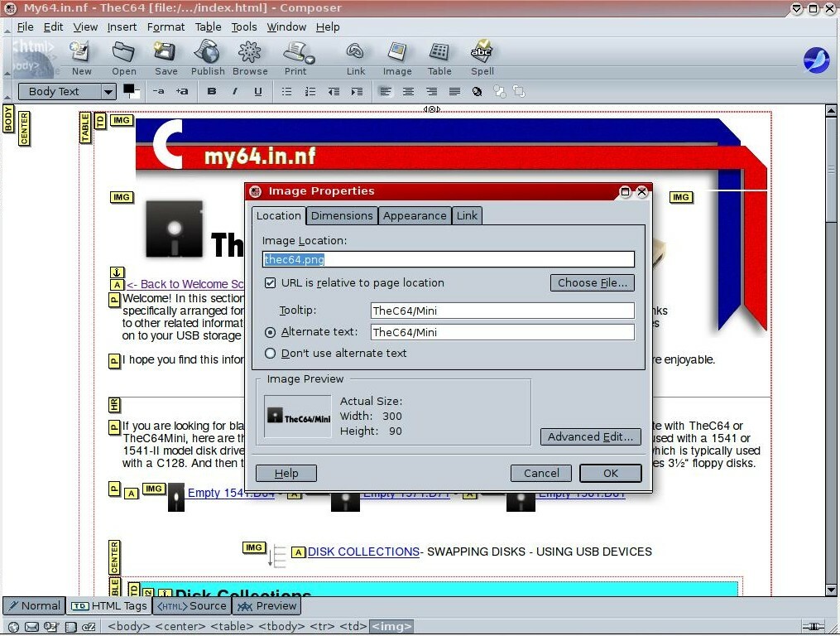Select the <table> tag in status bar
Viewport: 840px width, 636px height.
tap(232, 626)
